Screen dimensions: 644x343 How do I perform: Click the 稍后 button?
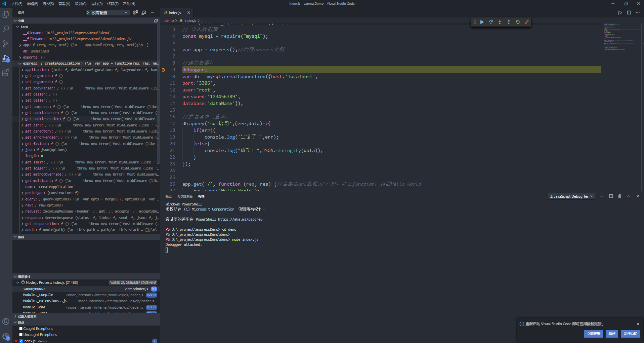[x=612, y=334]
